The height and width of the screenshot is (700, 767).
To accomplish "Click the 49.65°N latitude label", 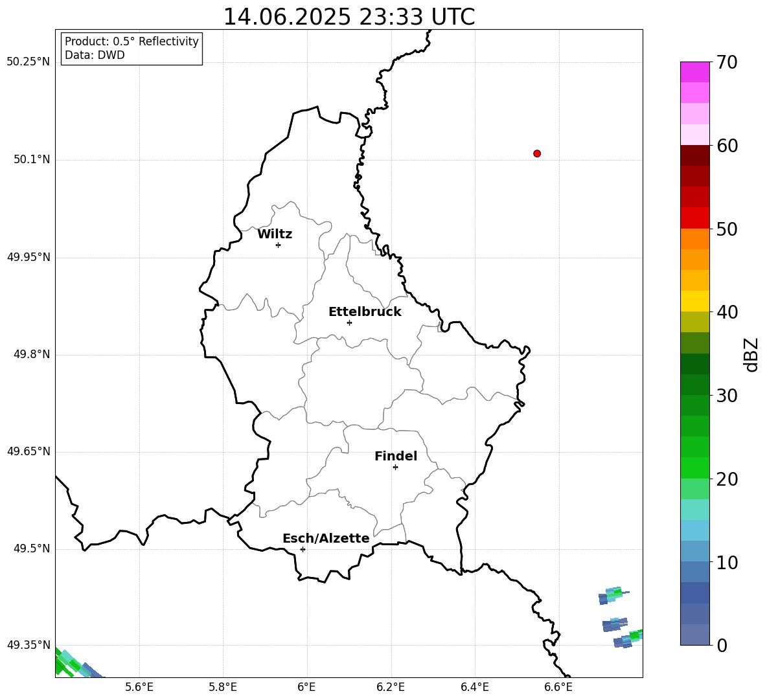I will [29, 451].
